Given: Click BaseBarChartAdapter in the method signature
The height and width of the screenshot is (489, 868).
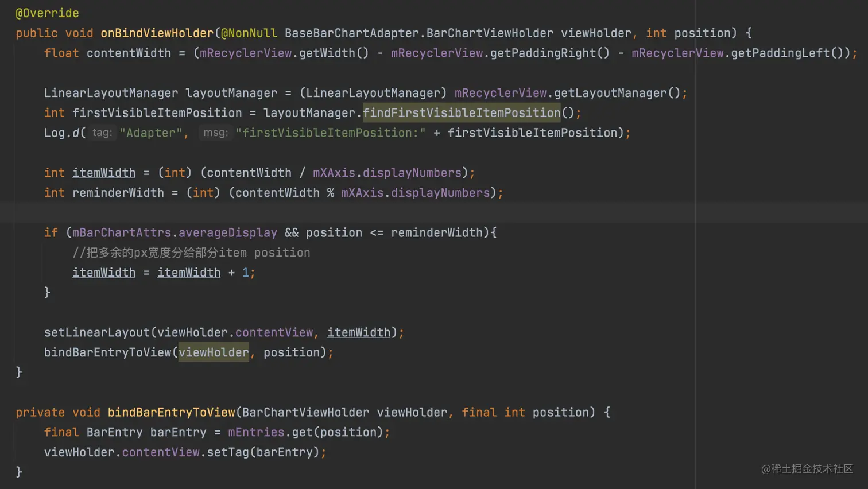Looking at the screenshot, I should coord(351,33).
